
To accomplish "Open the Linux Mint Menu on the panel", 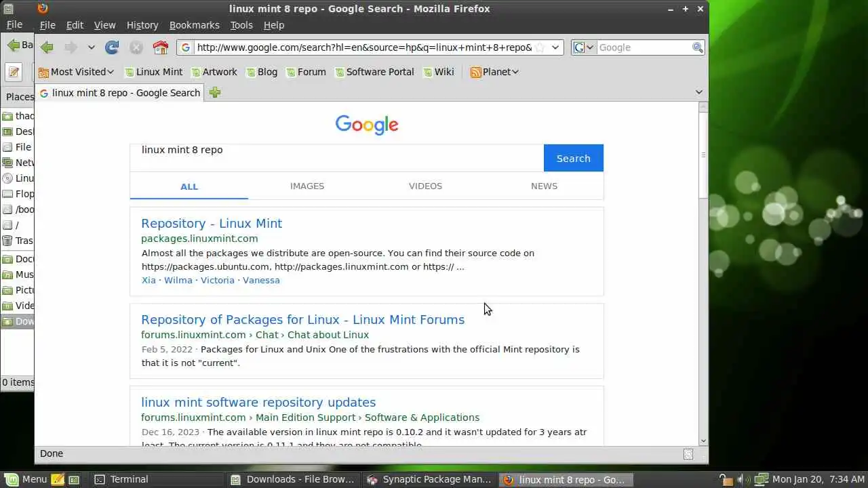I will click(26, 479).
